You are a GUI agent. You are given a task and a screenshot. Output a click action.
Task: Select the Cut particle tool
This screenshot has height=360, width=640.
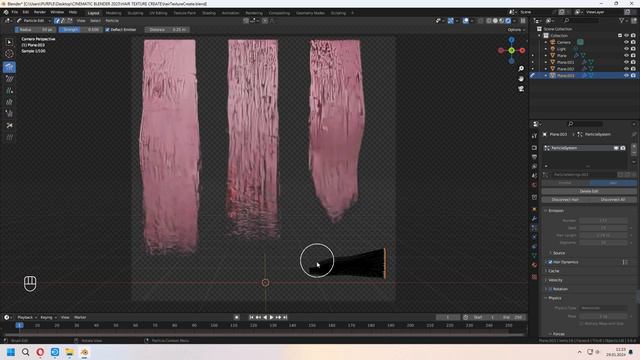[9, 126]
